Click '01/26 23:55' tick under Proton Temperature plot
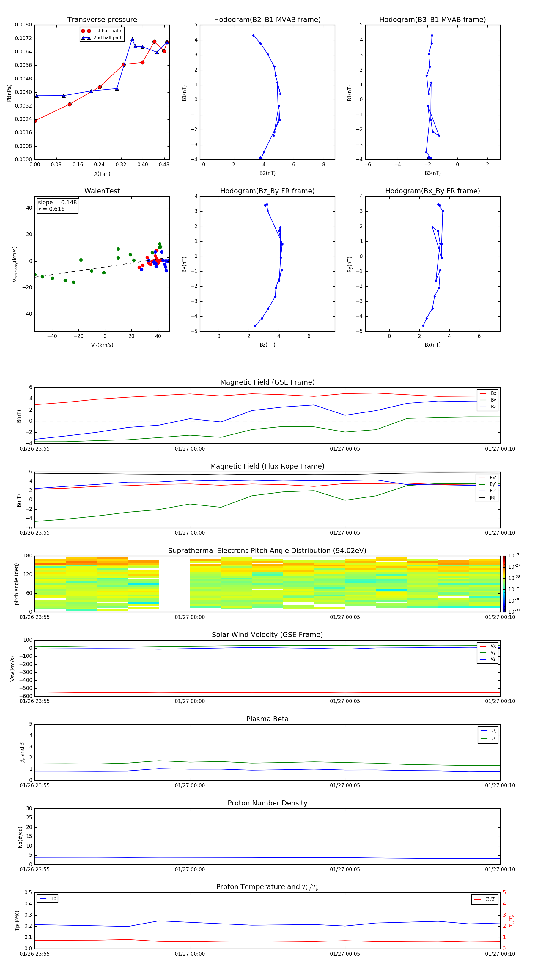This screenshot has width=535, height=980. (35, 954)
